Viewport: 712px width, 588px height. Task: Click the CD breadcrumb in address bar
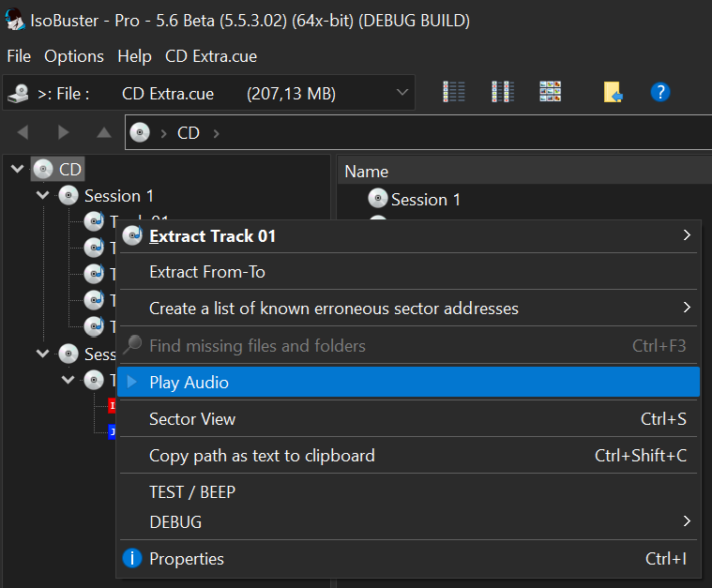click(x=189, y=133)
